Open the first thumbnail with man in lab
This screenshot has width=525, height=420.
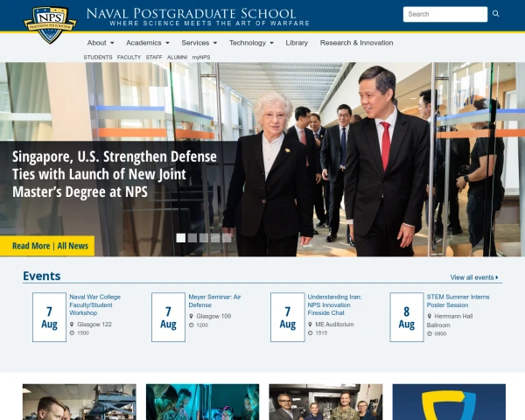click(x=80, y=402)
